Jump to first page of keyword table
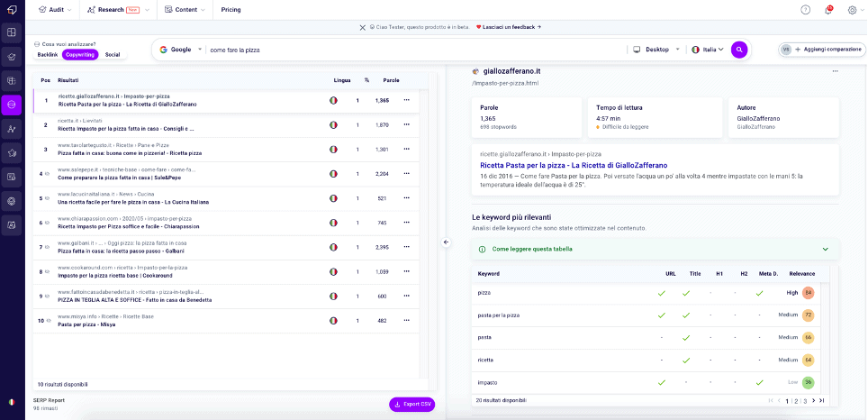This screenshot has height=420, width=868. [771, 400]
